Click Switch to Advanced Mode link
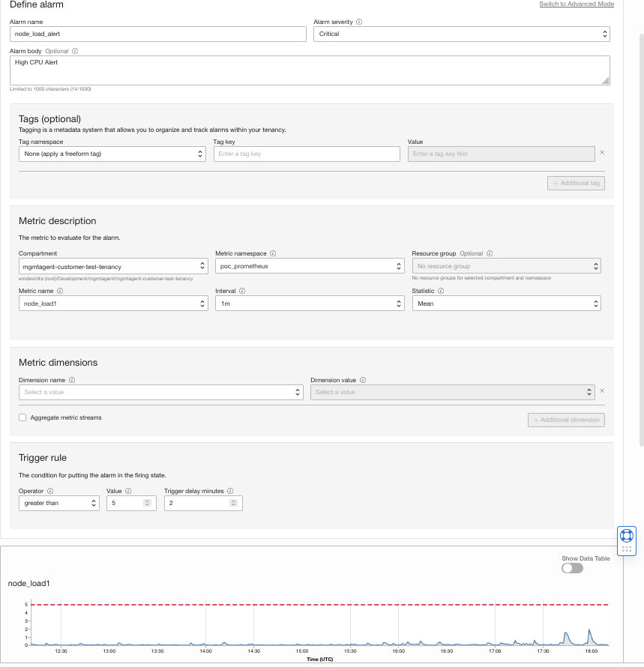 point(576,4)
